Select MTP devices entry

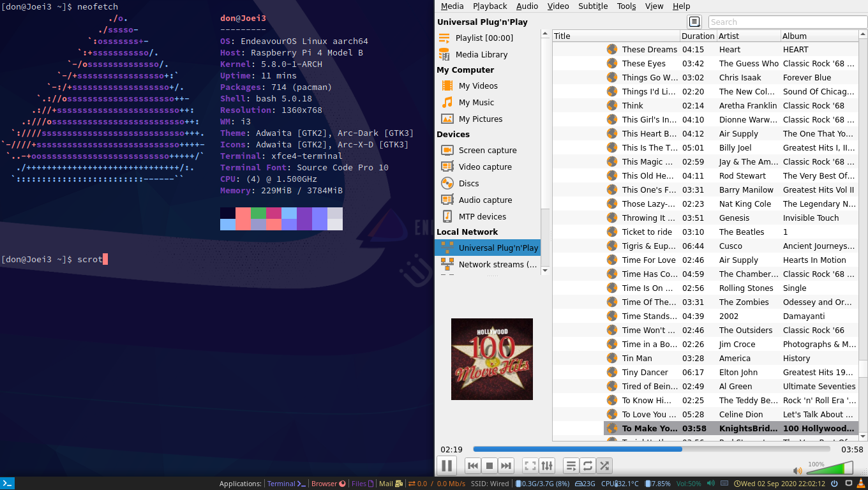[488, 216]
